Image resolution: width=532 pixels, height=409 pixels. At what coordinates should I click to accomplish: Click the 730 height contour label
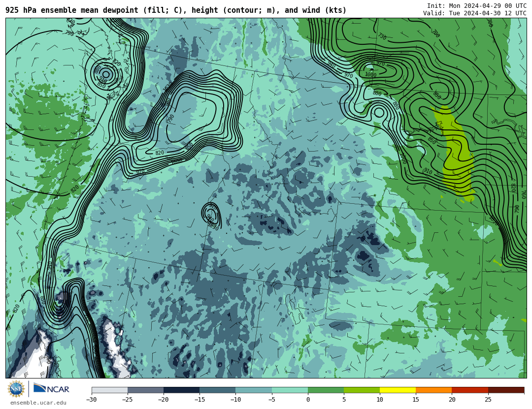click(x=382, y=36)
